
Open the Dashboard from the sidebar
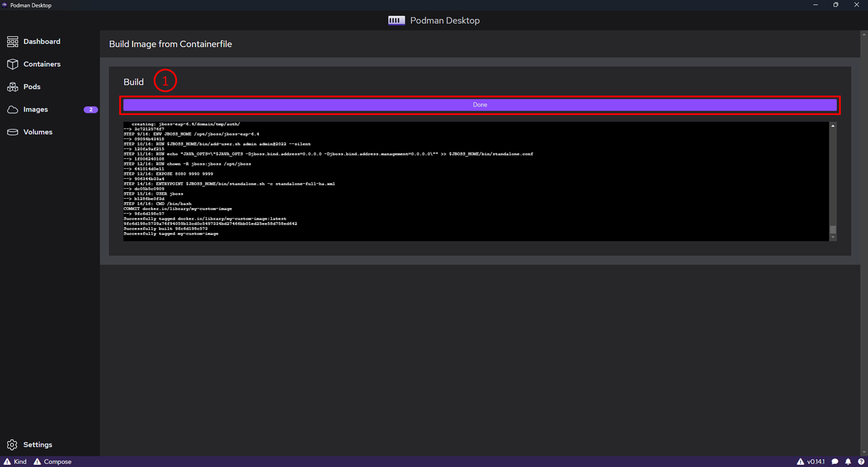click(42, 41)
